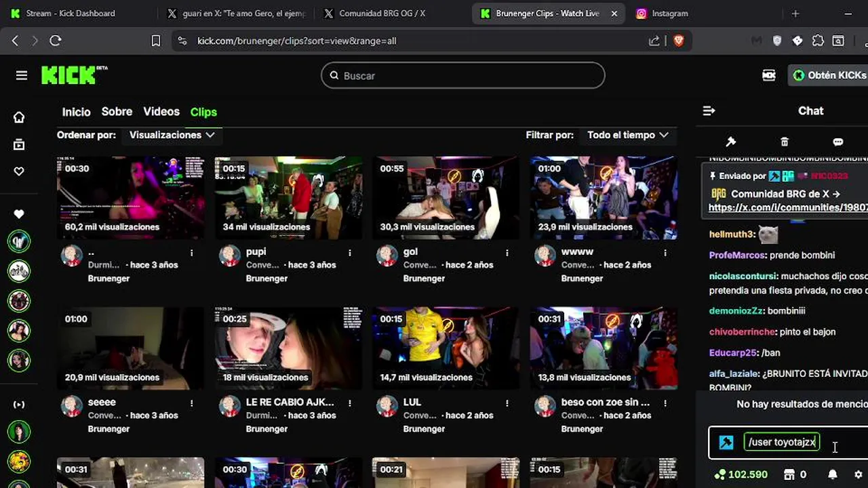
Task: Play the 14,7 mil visualizaciones clip thumbnail
Action: [x=446, y=348]
